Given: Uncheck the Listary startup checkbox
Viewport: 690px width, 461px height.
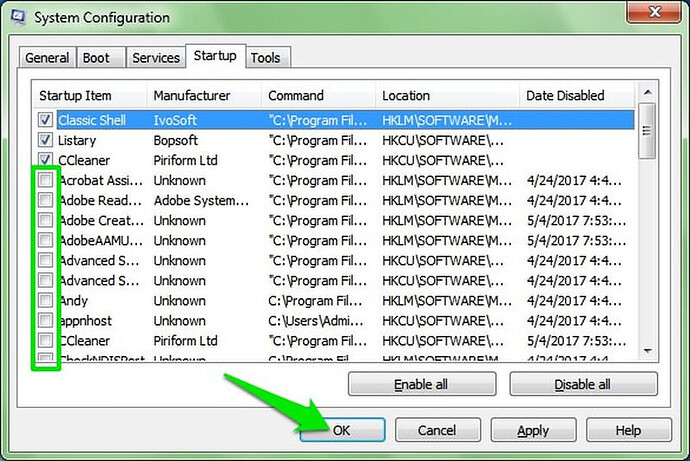Looking at the screenshot, I should pyautogui.click(x=45, y=140).
